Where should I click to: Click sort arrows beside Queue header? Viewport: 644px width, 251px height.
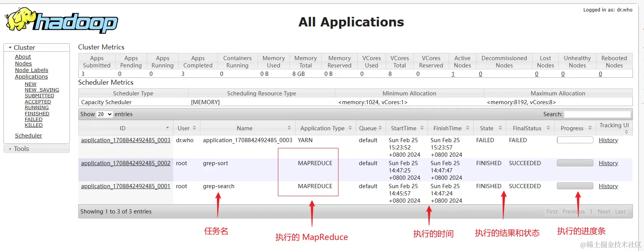380,128
